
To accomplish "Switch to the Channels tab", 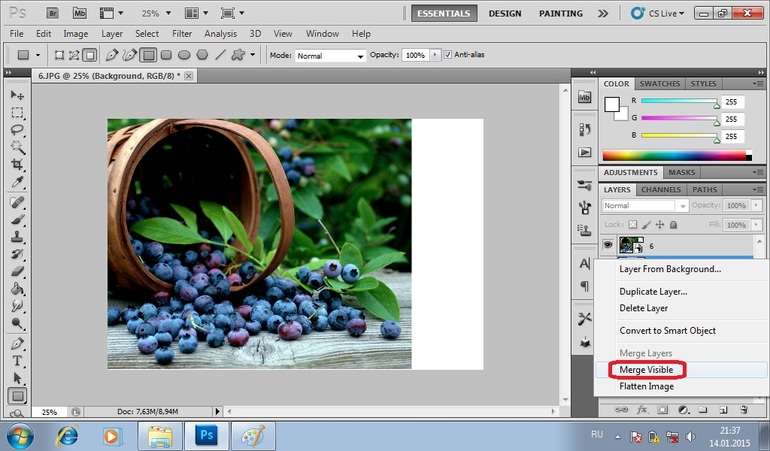I will click(x=661, y=189).
